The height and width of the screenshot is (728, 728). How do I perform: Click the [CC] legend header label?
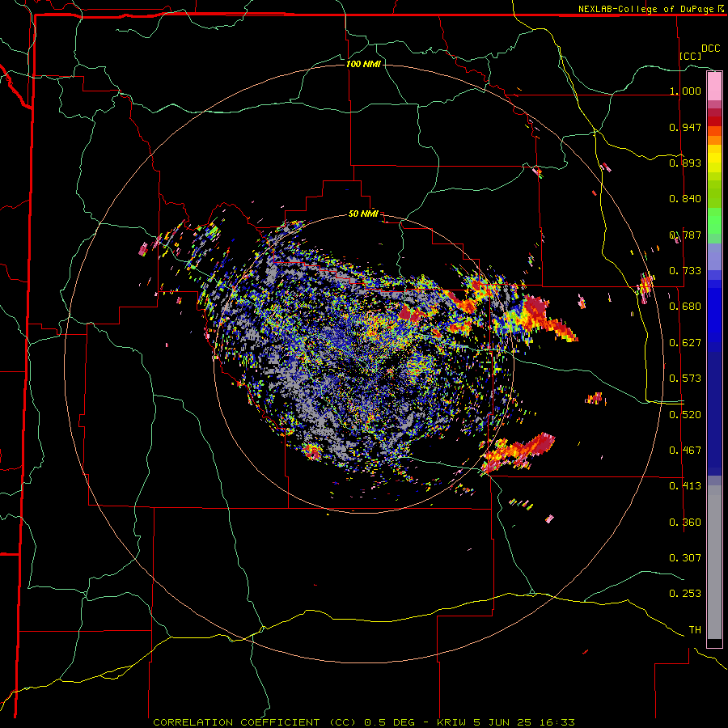[x=691, y=56]
